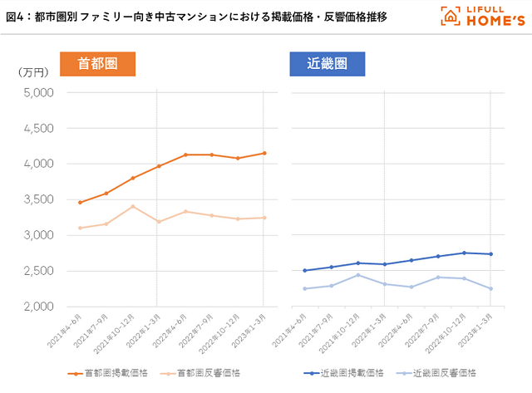This screenshot has width=532, height=393.
Task: Click the (万円) unit label
Action: [35, 73]
